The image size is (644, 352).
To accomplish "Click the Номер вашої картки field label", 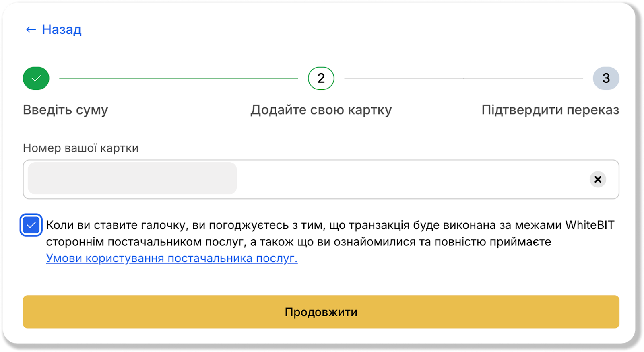I will 80,148.
